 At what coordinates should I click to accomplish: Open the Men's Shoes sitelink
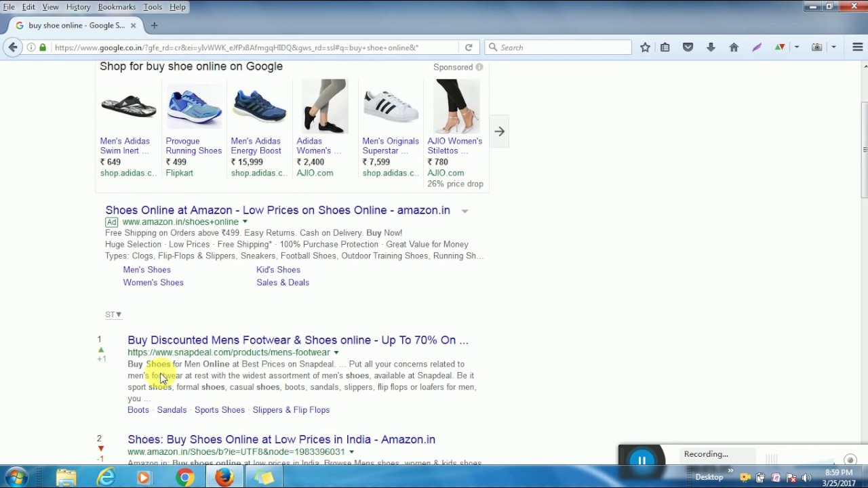(146, 270)
